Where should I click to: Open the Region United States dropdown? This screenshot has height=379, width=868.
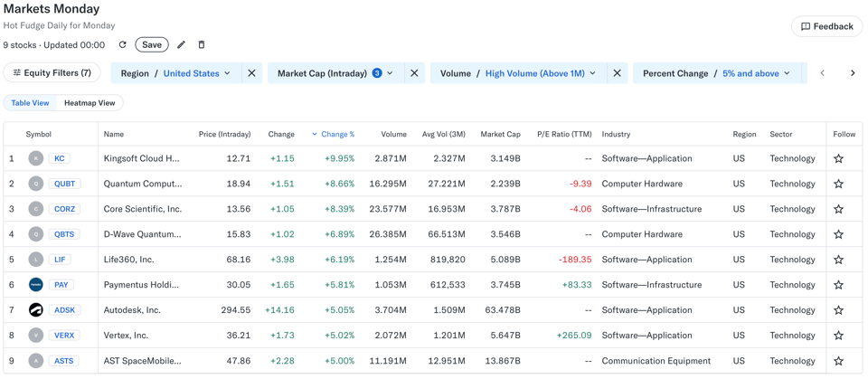pos(196,73)
